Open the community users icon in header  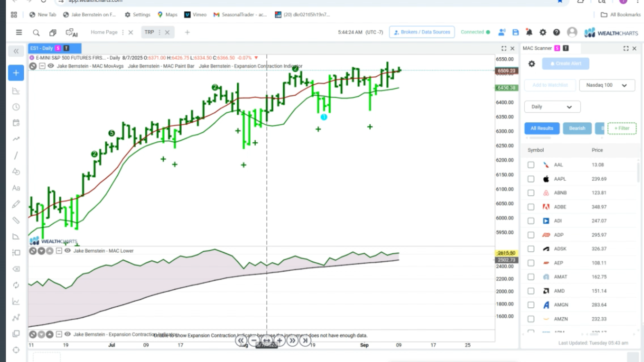[x=502, y=32]
